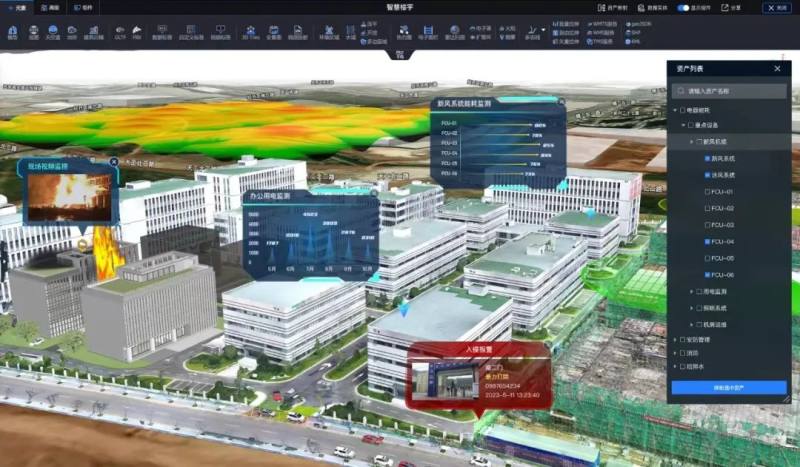Click the FBX model toolbar icon
This screenshot has width=800, height=467.
(x=137, y=32)
